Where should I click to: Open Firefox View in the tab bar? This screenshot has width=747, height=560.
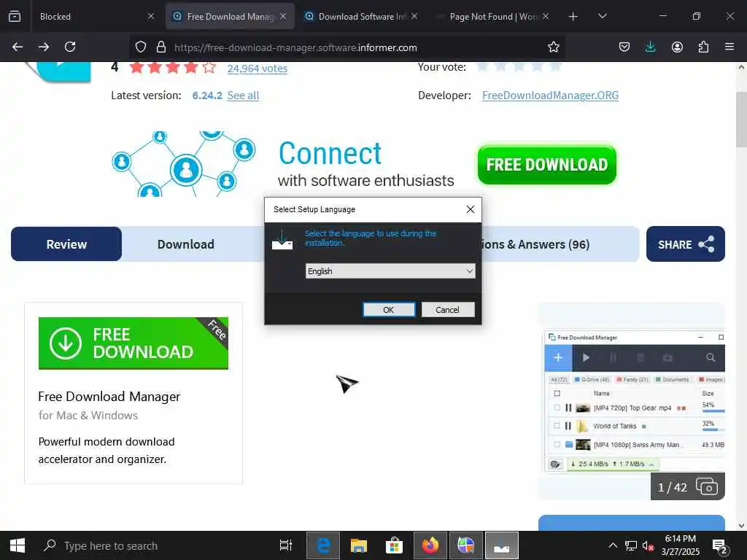(x=15, y=16)
